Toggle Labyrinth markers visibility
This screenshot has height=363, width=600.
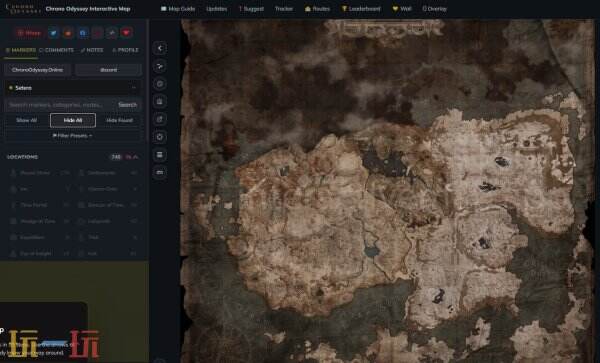tap(107, 221)
